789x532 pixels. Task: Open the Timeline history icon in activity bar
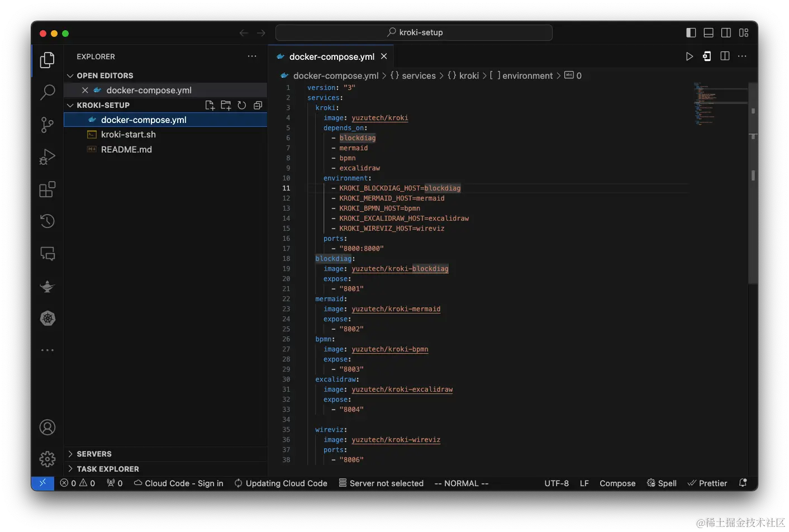[x=47, y=221]
